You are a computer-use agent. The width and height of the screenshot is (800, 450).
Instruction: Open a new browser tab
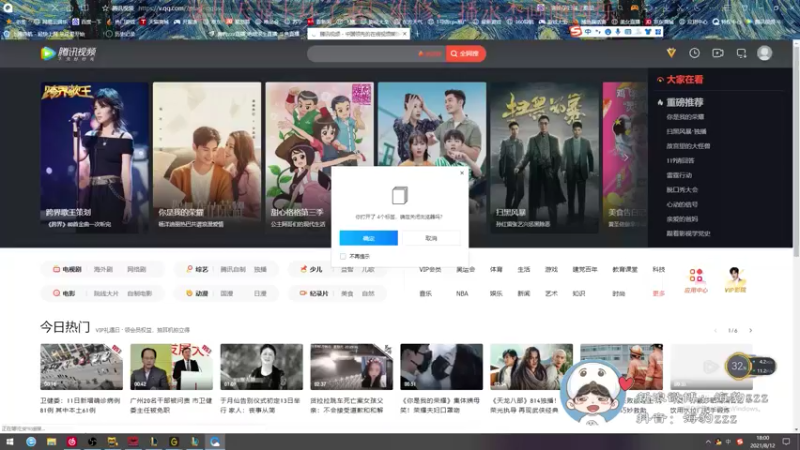click(x=416, y=34)
